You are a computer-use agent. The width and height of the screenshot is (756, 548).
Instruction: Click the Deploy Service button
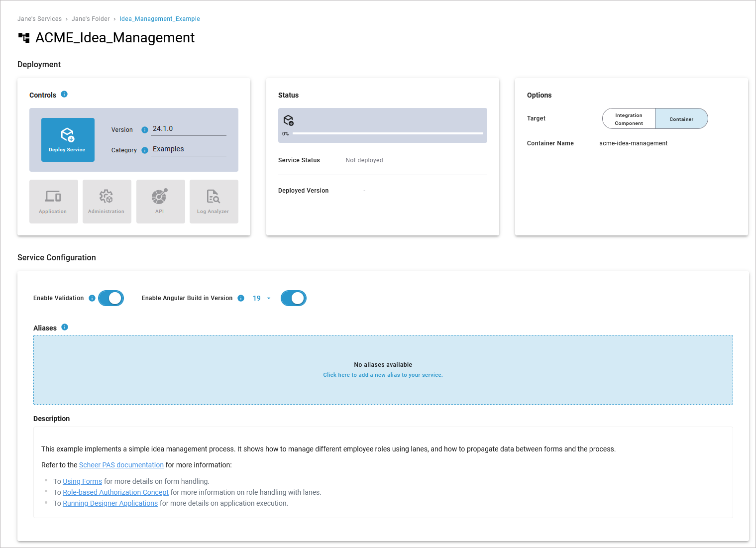click(x=68, y=140)
